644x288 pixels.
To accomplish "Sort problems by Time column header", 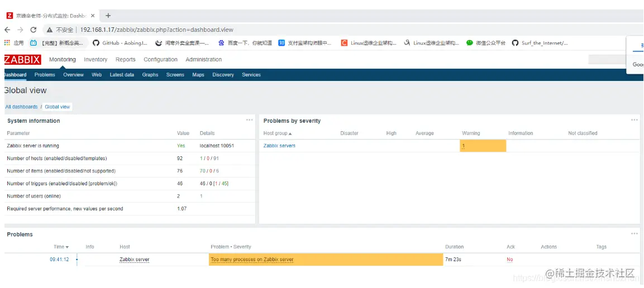I will (x=61, y=247).
